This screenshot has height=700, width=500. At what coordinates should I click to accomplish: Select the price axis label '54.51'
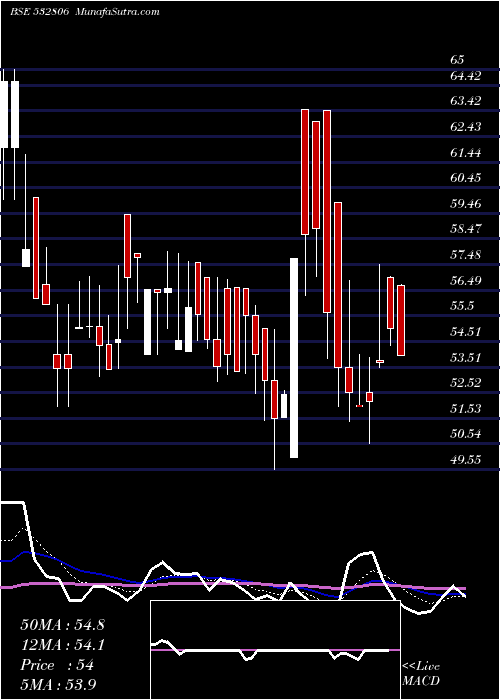(x=466, y=332)
